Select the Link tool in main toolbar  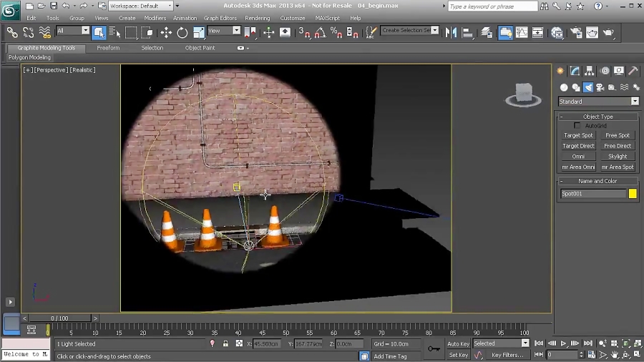coord(12,32)
